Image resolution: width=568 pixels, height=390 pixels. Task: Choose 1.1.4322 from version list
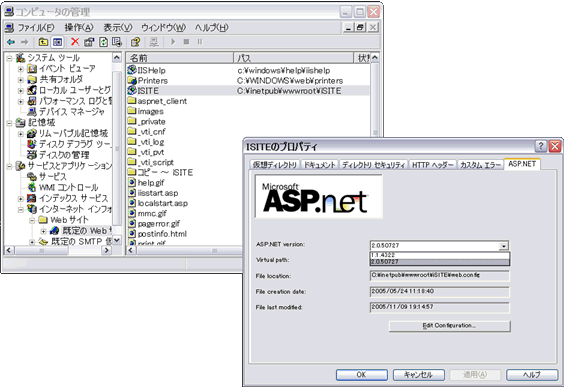[x=439, y=255]
